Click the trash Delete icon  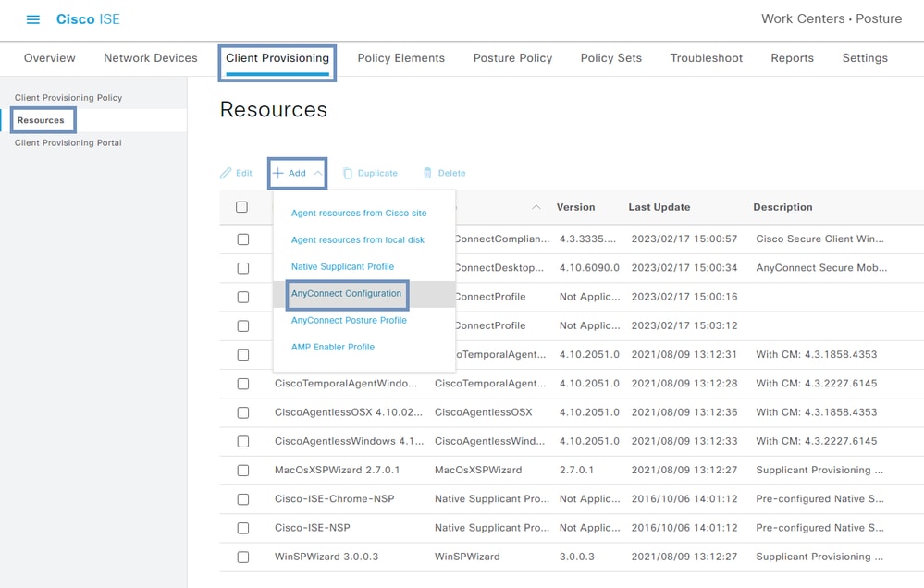pyautogui.click(x=427, y=173)
